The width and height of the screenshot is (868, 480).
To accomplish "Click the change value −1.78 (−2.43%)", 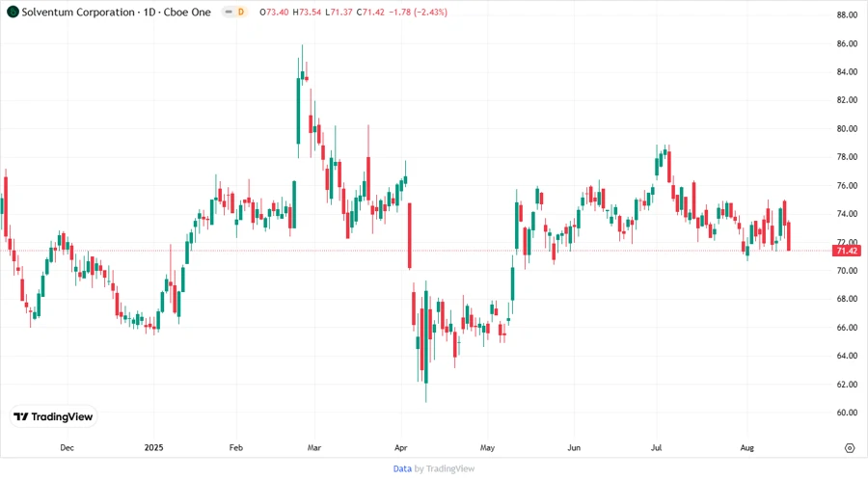I will tap(418, 13).
